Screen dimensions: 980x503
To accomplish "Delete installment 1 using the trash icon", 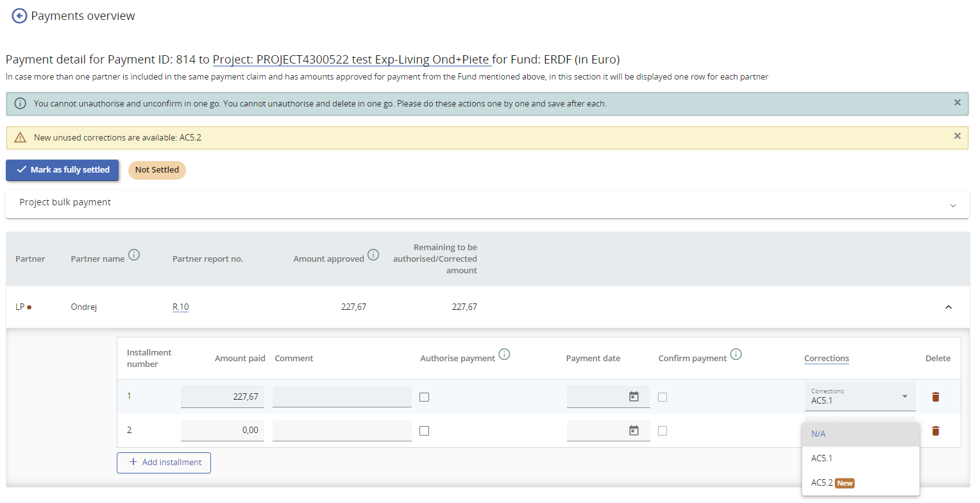I will (935, 397).
